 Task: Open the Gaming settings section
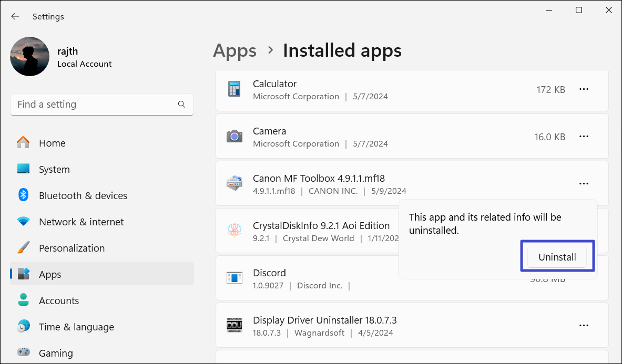[x=55, y=353]
